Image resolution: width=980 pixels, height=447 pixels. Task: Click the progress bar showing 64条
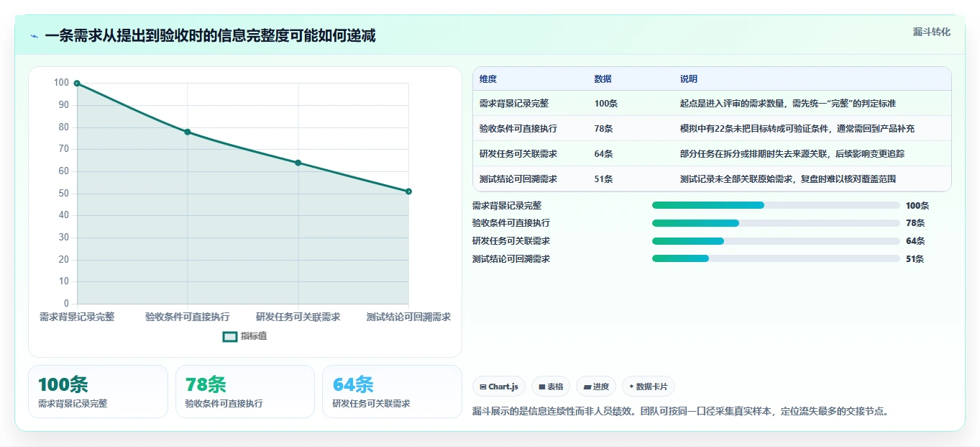coord(776,241)
